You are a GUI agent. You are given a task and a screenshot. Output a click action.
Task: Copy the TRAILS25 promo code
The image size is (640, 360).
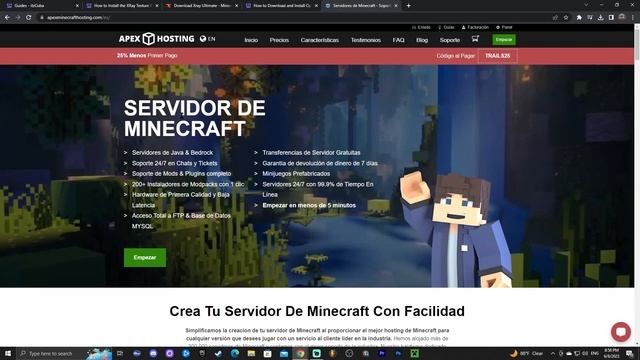pyautogui.click(x=498, y=56)
